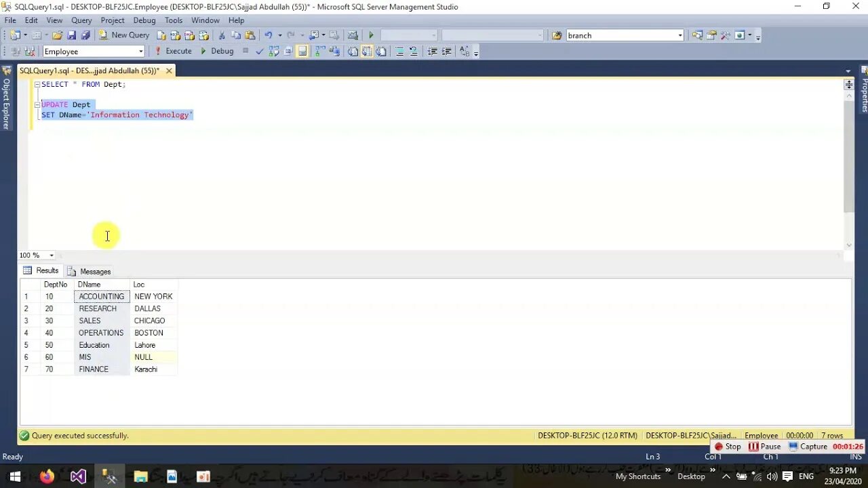Click Decrease Indent icon
The height and width of the screenshot is (488, 868).
coord(432,52)
